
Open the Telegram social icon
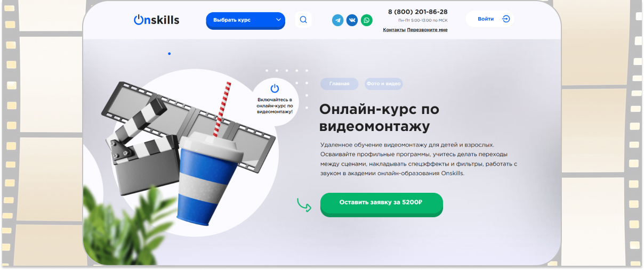point(337,20)
